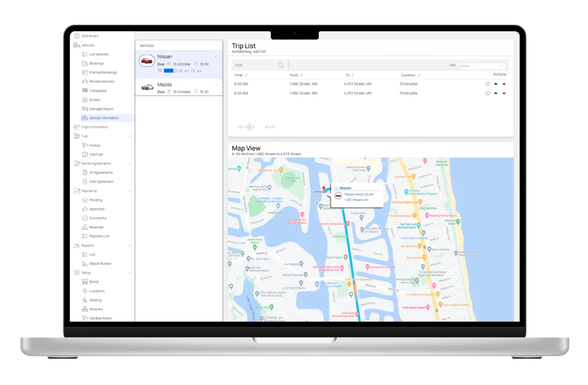Sort trips by the To column
The image size is (588, 385).
353,75
